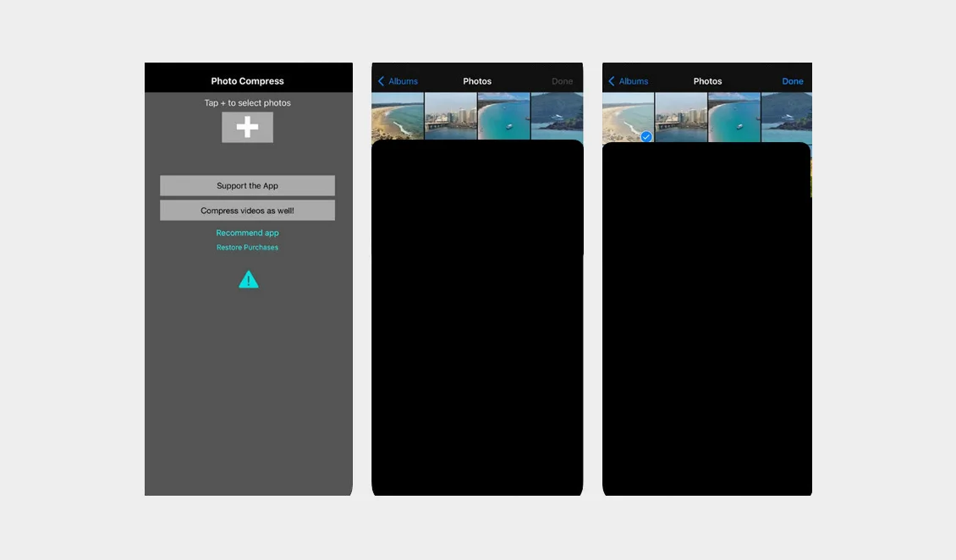This screenshot has width=956, height=560.
Task: Go back to Albums in middle screen
Action: (x=398, y=81)
